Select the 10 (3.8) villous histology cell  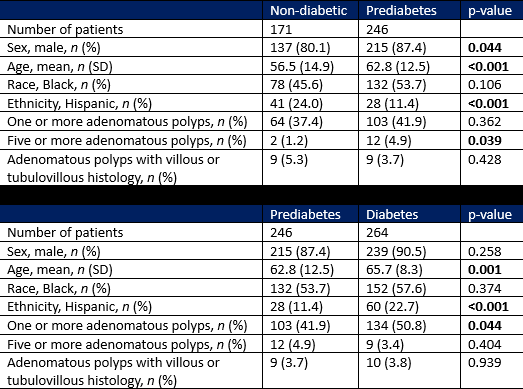[x=389, y=363]
